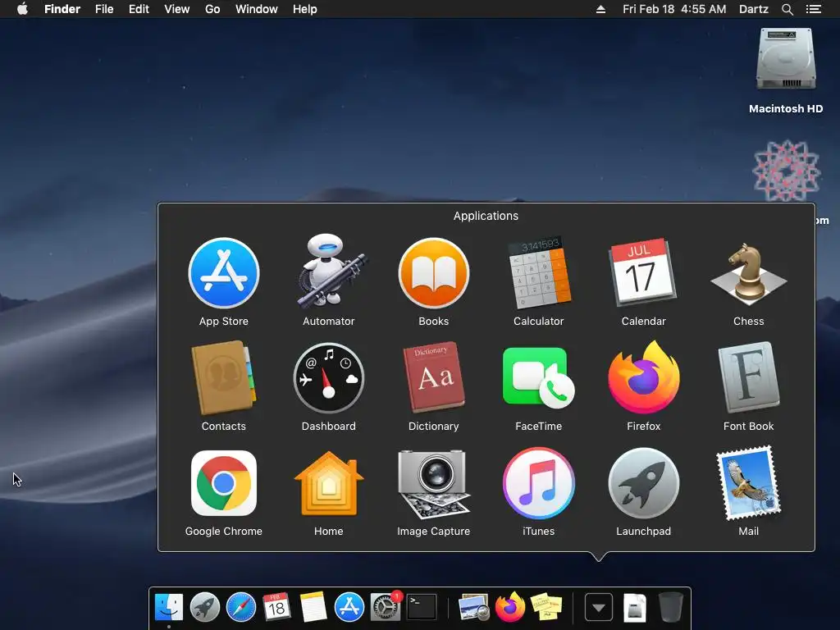Open the Help menu
Viewport: 840px width, 630px height.
pos(305,9)
